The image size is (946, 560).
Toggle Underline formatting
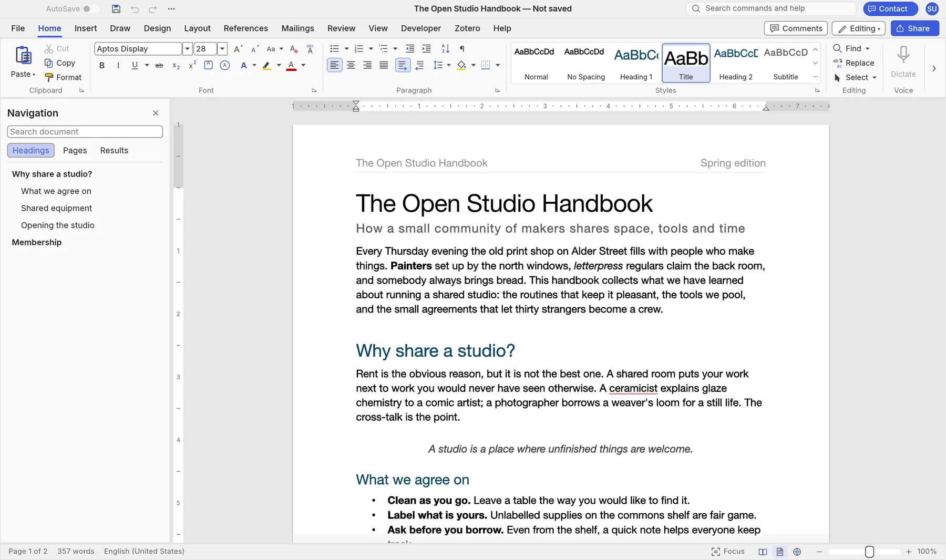(135, 65)
